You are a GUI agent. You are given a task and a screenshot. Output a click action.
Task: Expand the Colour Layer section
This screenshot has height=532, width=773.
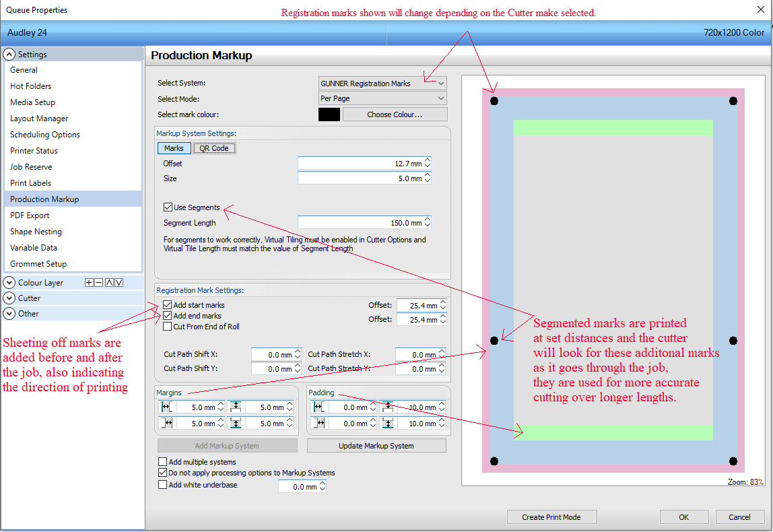tap(9, 283)
